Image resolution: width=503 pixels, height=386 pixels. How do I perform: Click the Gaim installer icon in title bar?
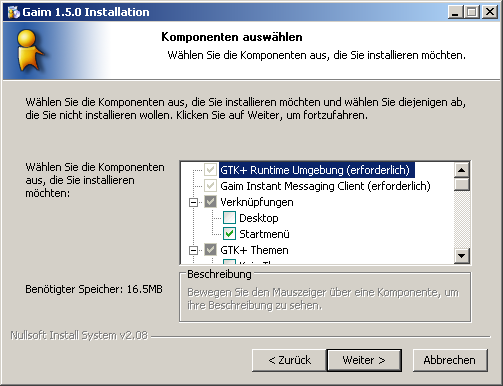13,12
